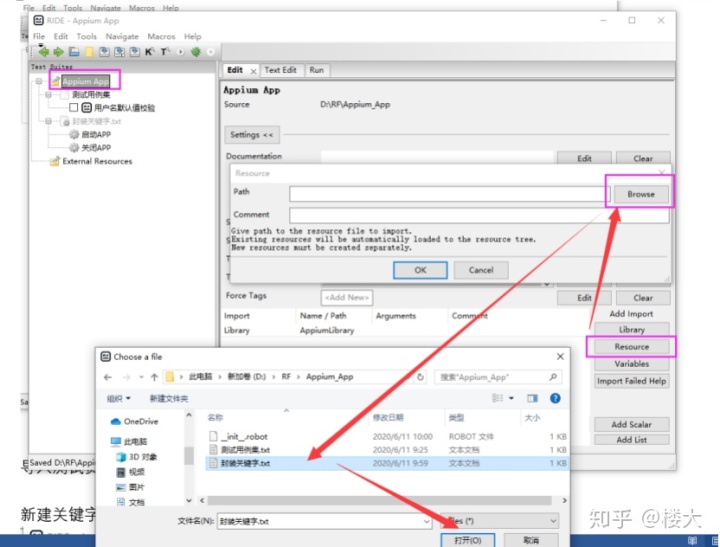Viewport: 720px width, 547px height.
Task: Click the robot icon beside 用户名默认值校验
Action: coord(86,107)
